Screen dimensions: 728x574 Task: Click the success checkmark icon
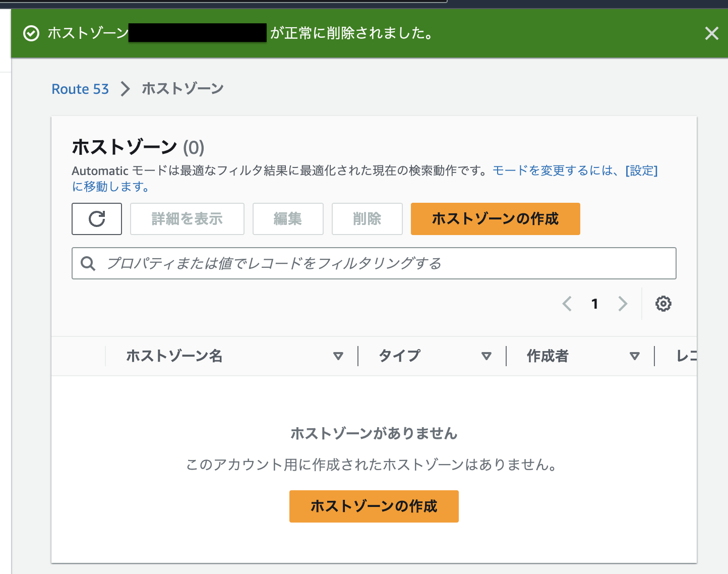coord(31,33)
